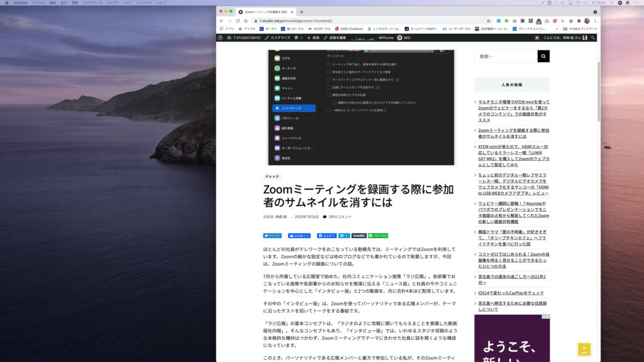Open the コストゼロ Zoom brightness post
644x362 pixels.
513,260
